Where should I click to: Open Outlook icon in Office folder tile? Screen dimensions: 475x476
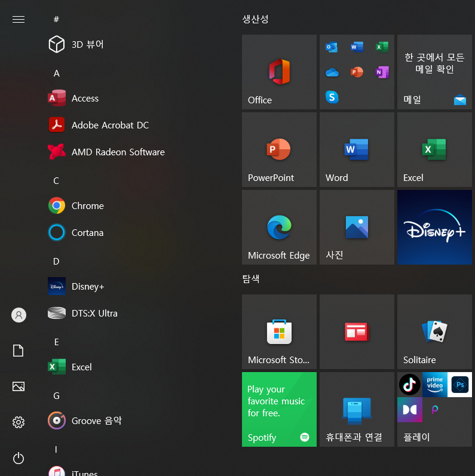coord(332,47)
